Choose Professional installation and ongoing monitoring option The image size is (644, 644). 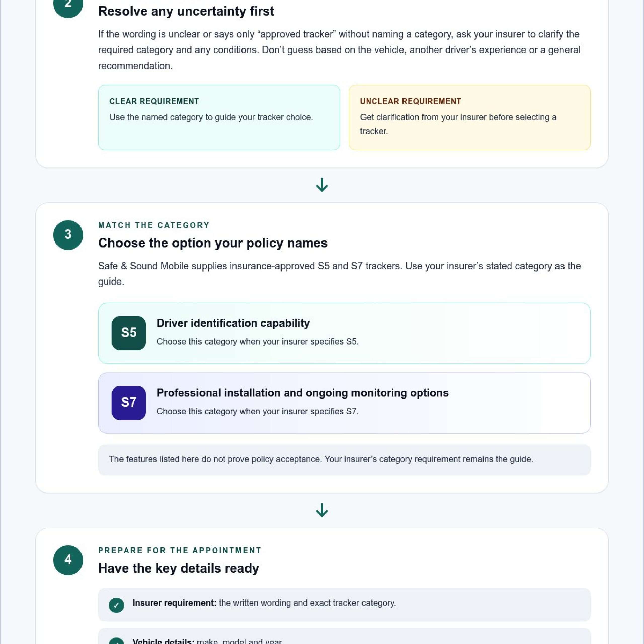click(344, 403)
